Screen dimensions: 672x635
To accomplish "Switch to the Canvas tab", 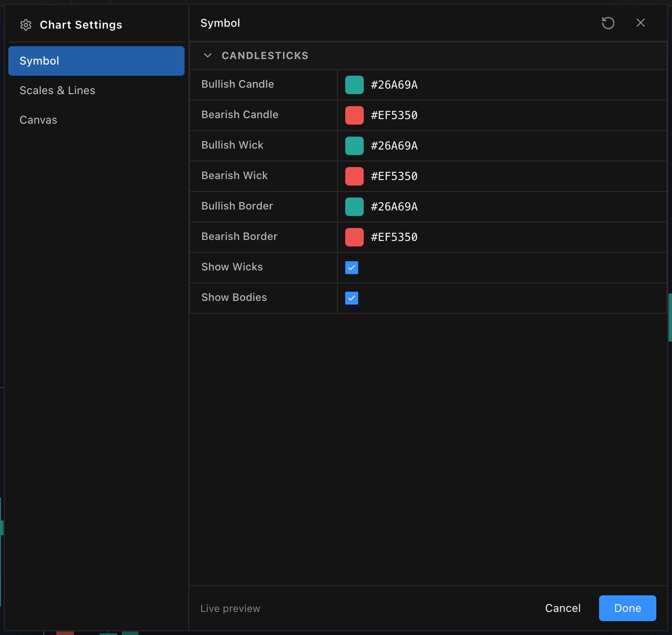I will point(96,120).
